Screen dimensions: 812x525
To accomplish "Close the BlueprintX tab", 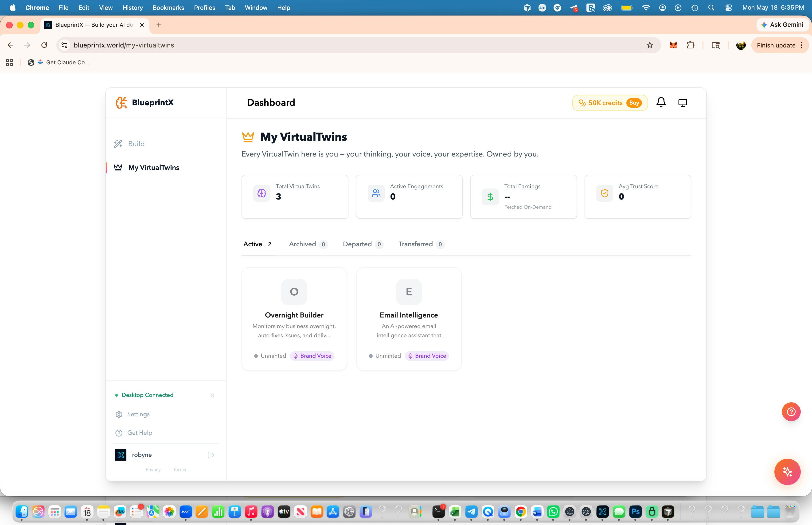I will (x=142, y=25).
